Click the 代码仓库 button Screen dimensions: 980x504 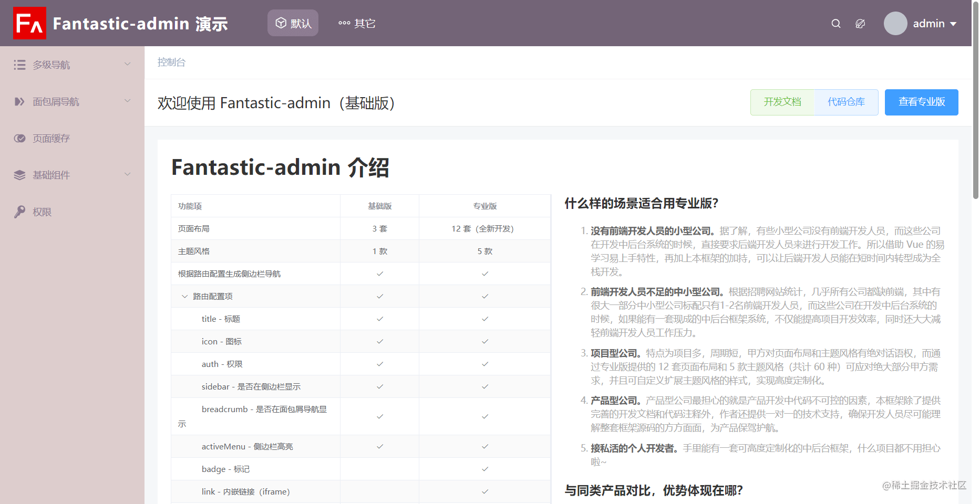tap(846, 102)
